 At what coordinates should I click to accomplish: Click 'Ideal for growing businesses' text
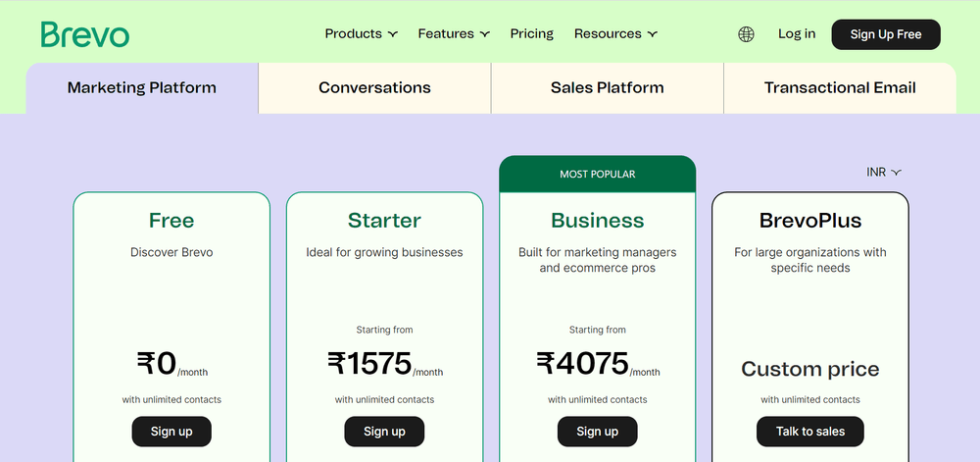pos(384,252)
